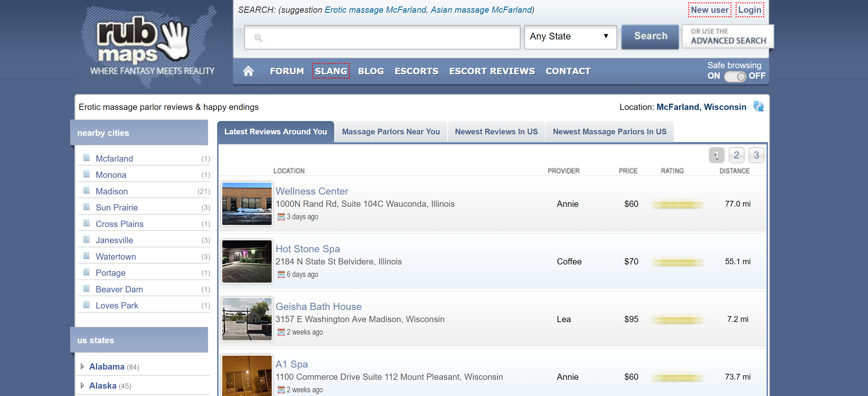Open the Geisha Bath House thumbnail photo
868x396 pixels.
coord(247,319)
